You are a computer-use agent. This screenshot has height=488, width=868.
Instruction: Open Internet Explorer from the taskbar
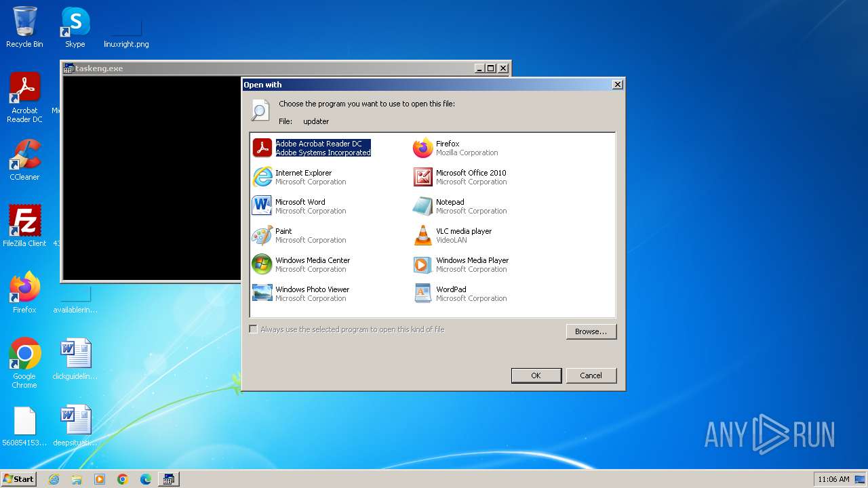click(x=54, y=479)
